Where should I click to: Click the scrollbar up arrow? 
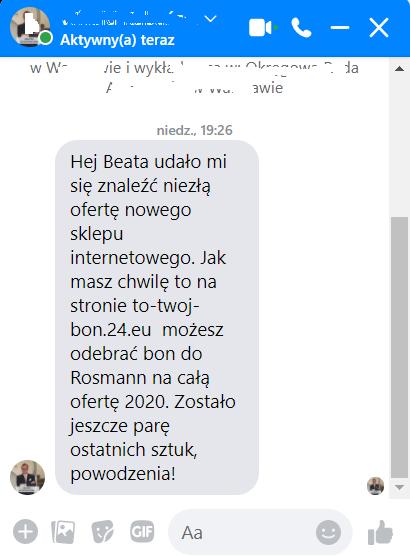pos(399,69)
